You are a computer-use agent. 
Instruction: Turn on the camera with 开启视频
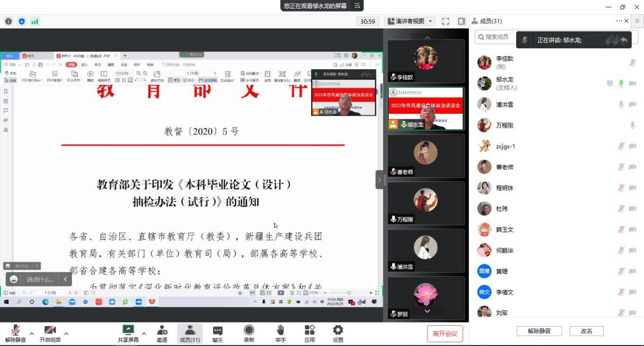50,334
